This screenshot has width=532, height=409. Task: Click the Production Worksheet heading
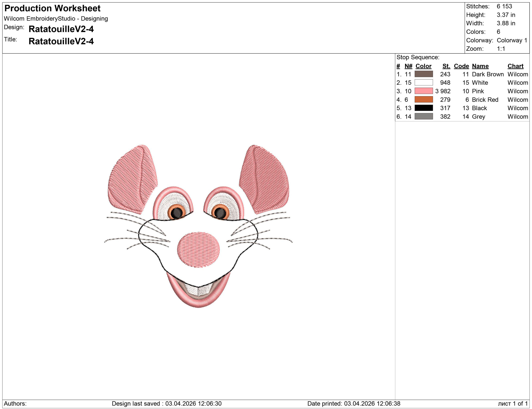click(x=52, y=8)
